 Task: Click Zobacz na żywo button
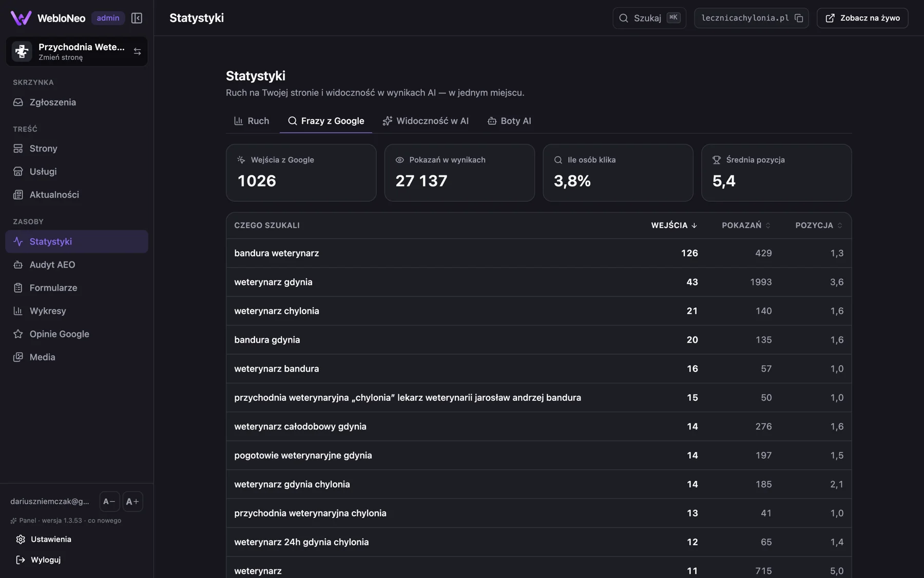pos(862,18)
